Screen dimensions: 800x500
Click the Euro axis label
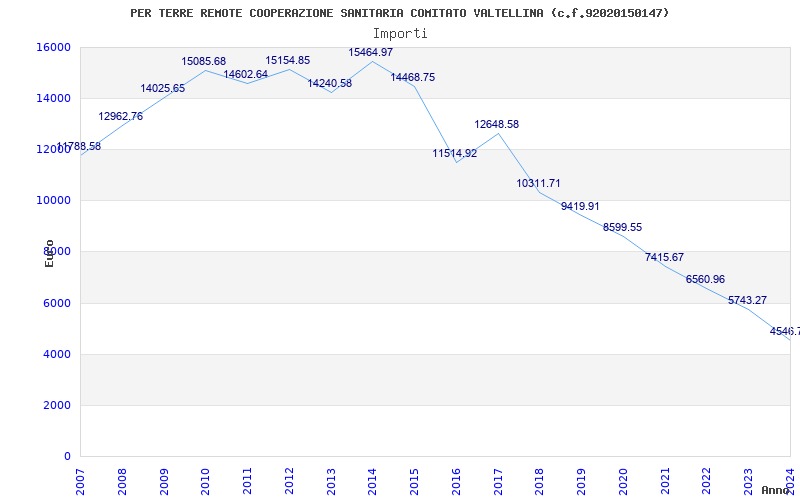tap(49, 253)
